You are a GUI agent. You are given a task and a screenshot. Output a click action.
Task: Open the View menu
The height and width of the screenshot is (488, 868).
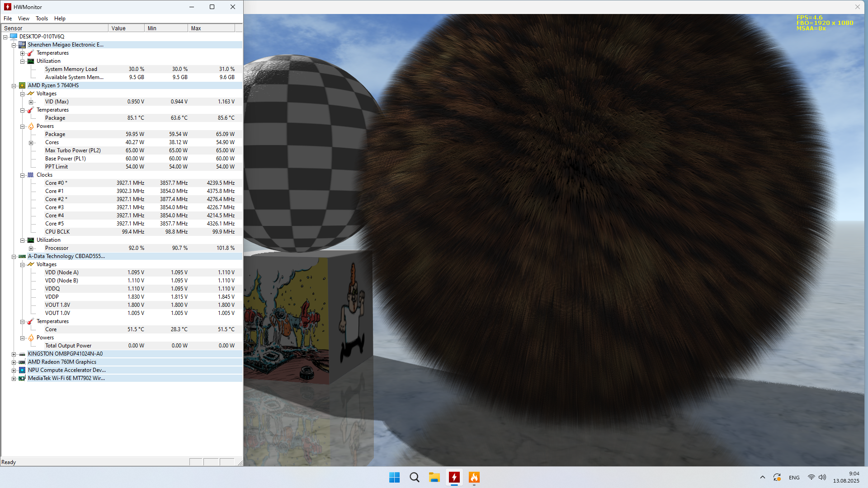tap(24, 19)
